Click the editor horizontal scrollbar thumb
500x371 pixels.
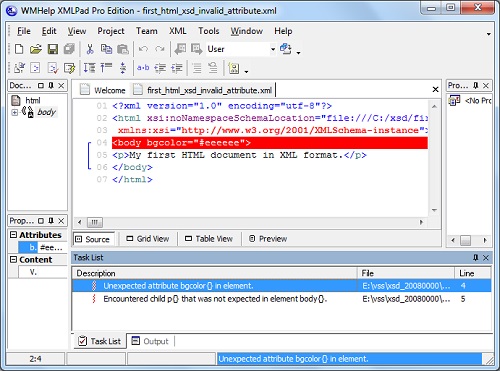(95, 222)
